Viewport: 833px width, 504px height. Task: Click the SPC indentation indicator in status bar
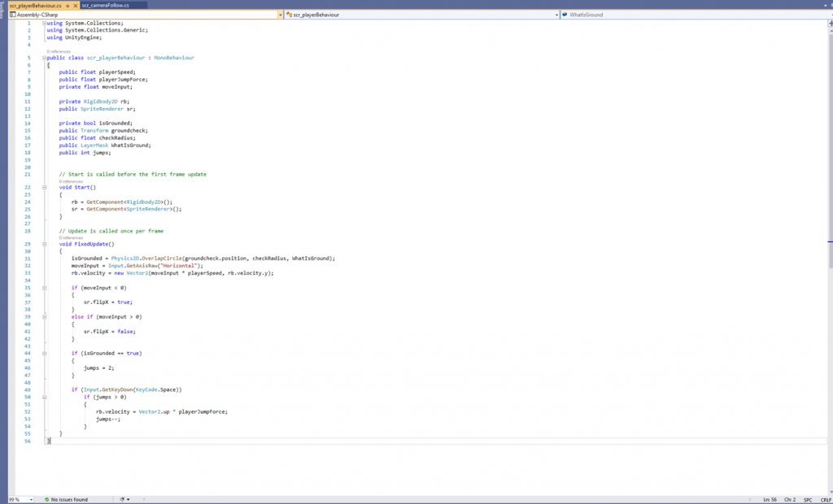[x=808, y=499]
